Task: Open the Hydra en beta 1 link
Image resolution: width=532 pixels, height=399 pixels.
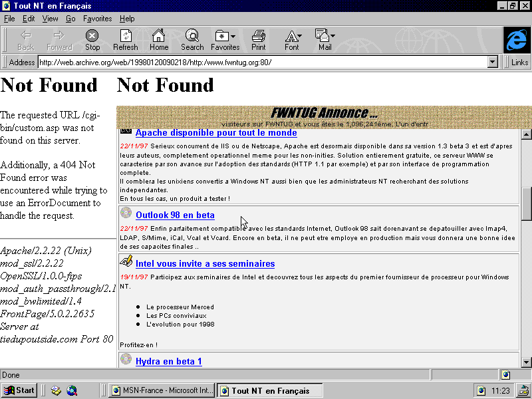Action: pyautogui.click(x=169, y=361)
